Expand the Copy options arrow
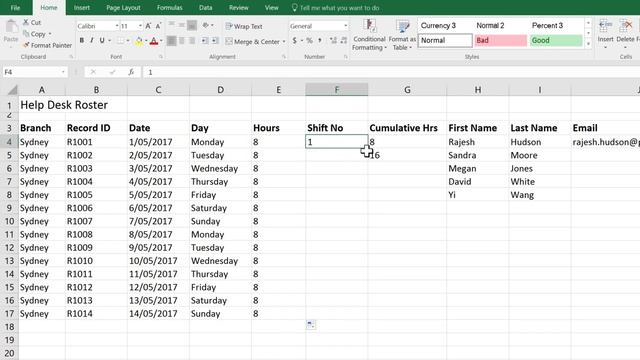 pyautogui.click(x=50, y=34)
